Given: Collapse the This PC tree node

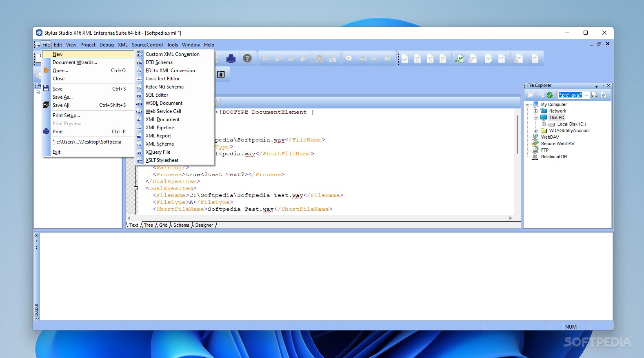Looking at the screenshot, I should click(x=535, y=117).
